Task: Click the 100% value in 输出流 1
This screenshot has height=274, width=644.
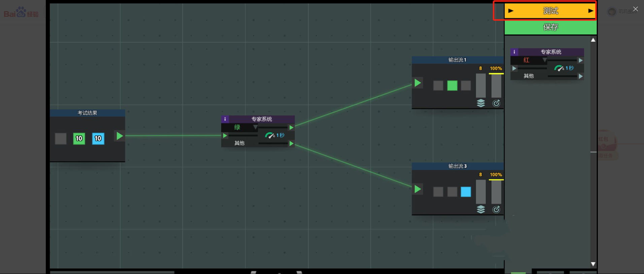Action: (x=496, y=68)
